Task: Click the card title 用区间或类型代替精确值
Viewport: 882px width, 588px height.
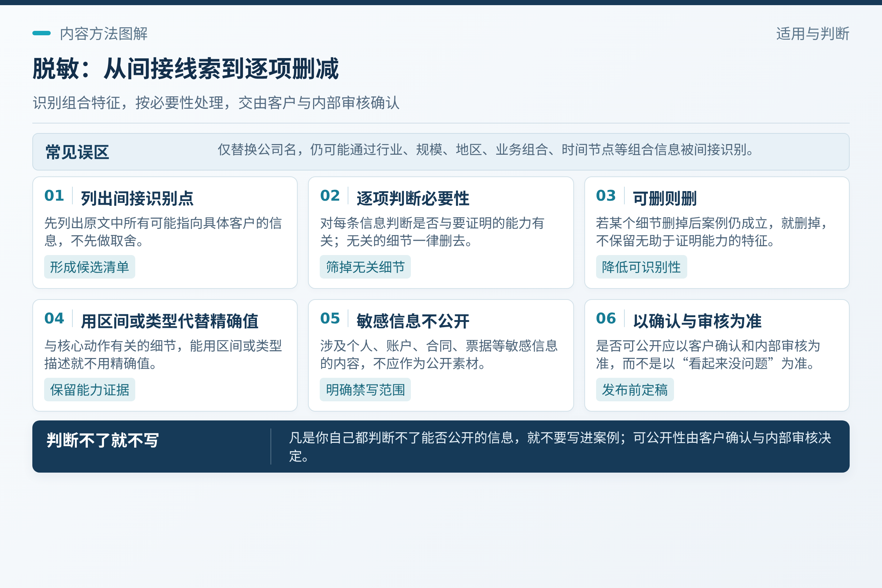Action: click(170, 321)
